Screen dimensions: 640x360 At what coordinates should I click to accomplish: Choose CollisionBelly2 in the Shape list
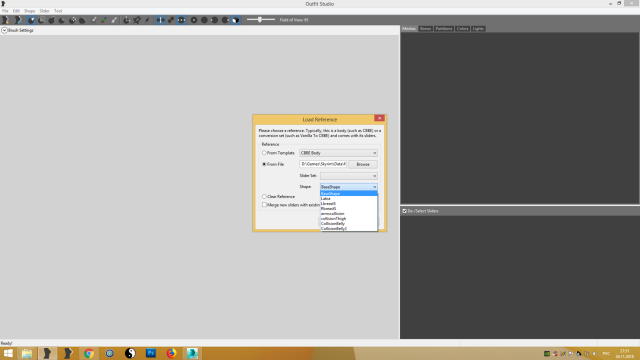point(349,229)
